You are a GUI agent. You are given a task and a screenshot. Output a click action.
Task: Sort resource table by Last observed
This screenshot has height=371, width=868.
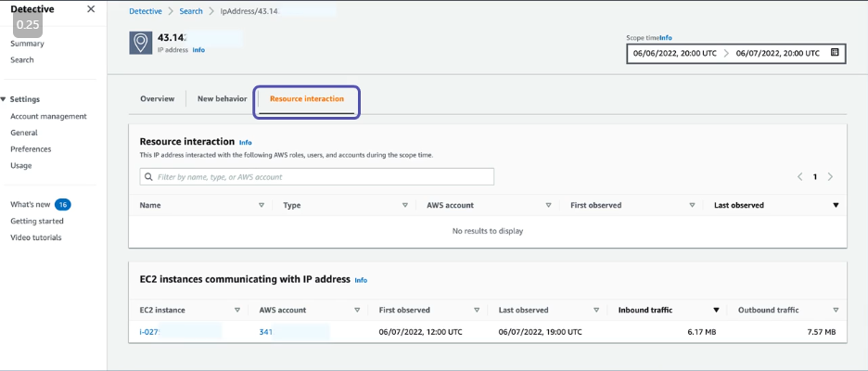836,205
